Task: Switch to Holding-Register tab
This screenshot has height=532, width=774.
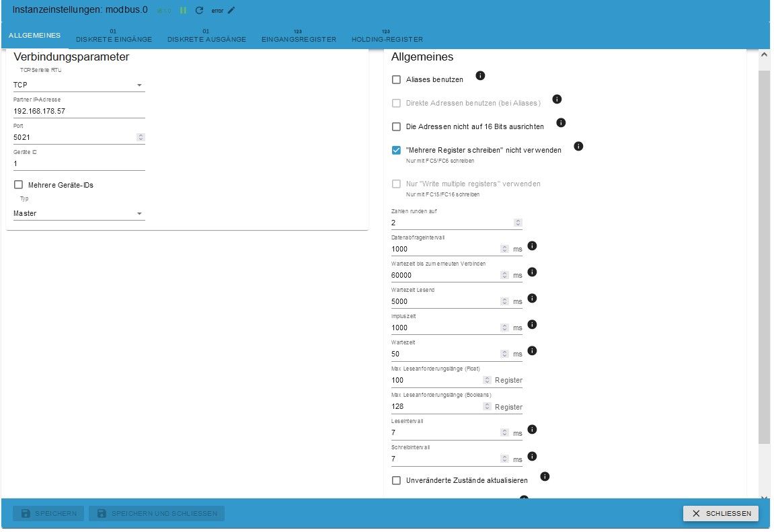Action: pos(387,36)
